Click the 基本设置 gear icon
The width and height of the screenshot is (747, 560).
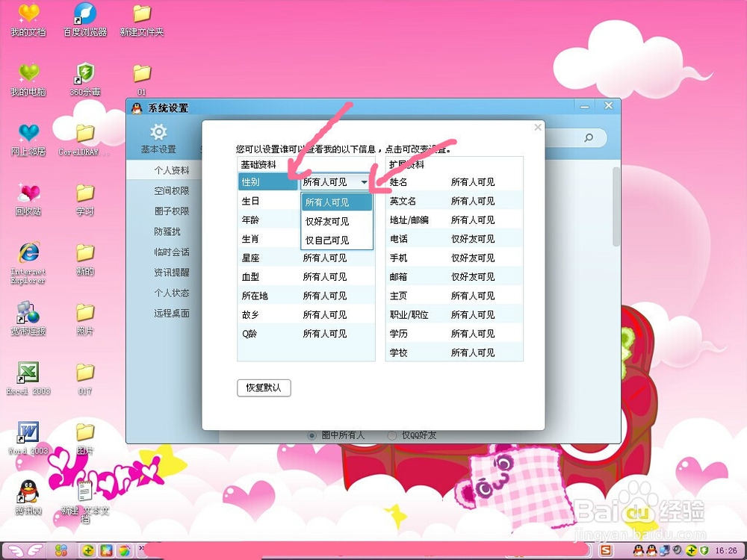click(x=158, y=132)
